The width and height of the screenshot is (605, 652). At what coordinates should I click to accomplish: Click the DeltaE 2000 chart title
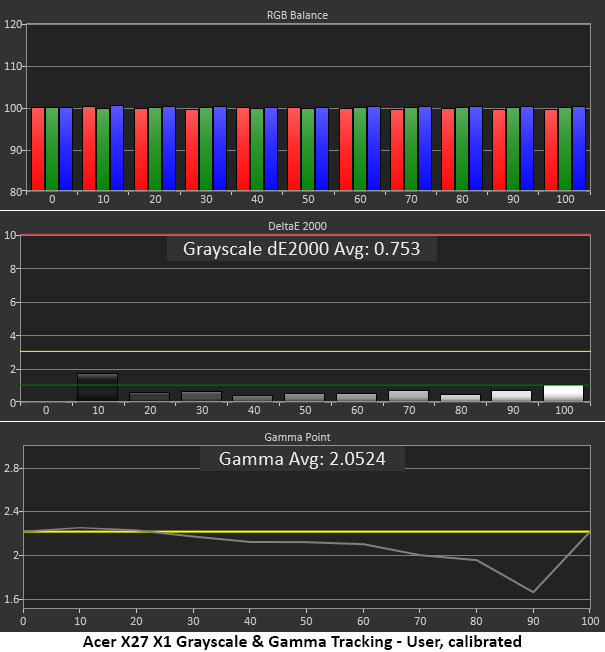click(297, 226)
